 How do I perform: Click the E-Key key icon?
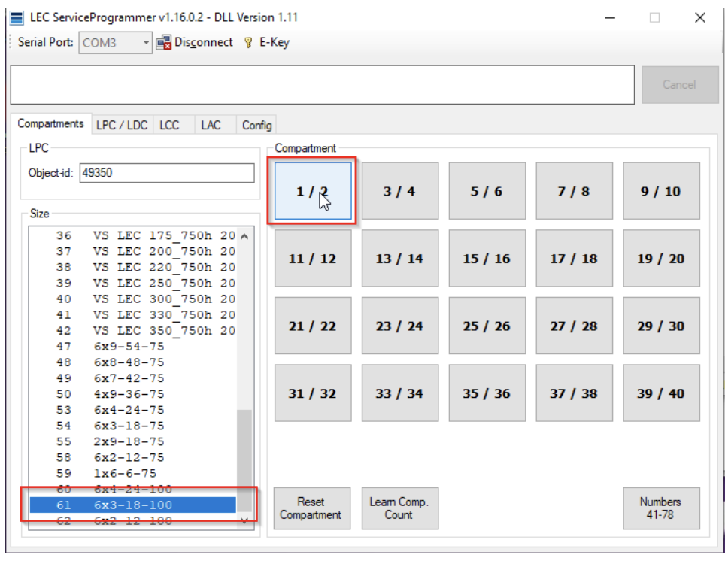(x=248, y=43)
